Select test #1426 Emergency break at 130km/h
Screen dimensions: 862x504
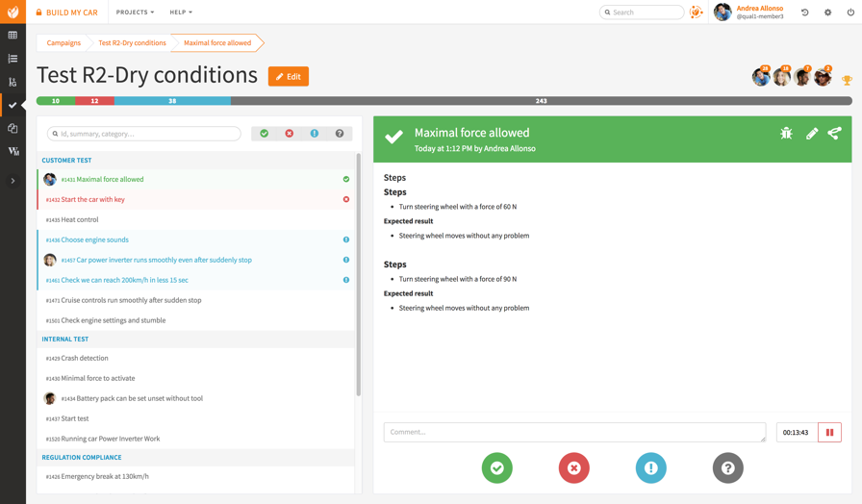[195, 476]
